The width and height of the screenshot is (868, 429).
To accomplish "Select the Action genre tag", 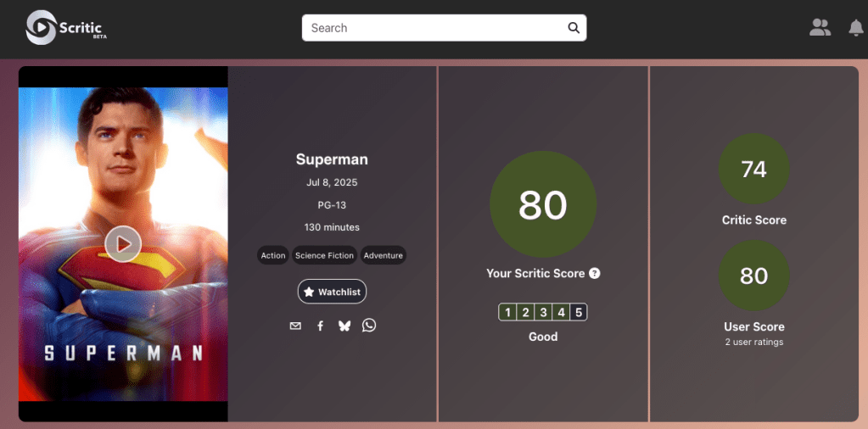I will pos(273,255).
